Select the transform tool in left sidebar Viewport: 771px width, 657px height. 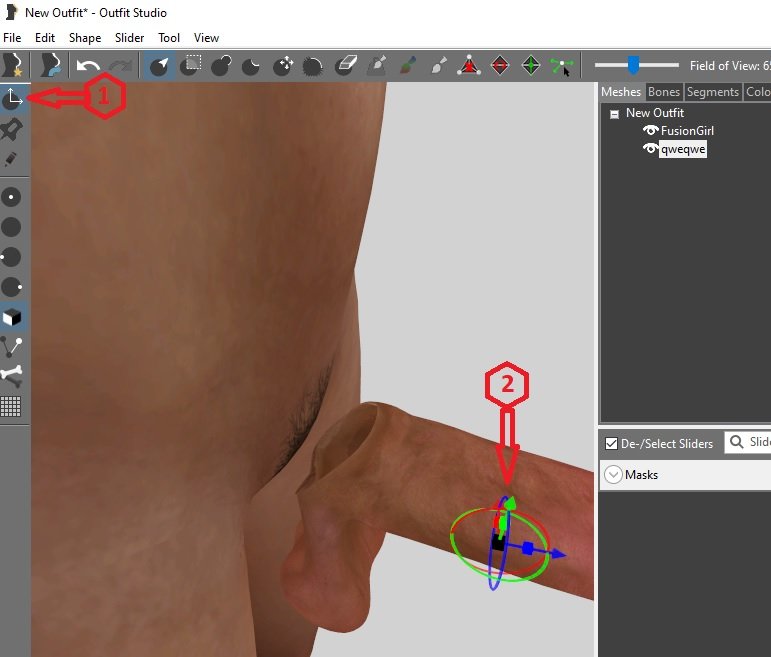(12, 98)
